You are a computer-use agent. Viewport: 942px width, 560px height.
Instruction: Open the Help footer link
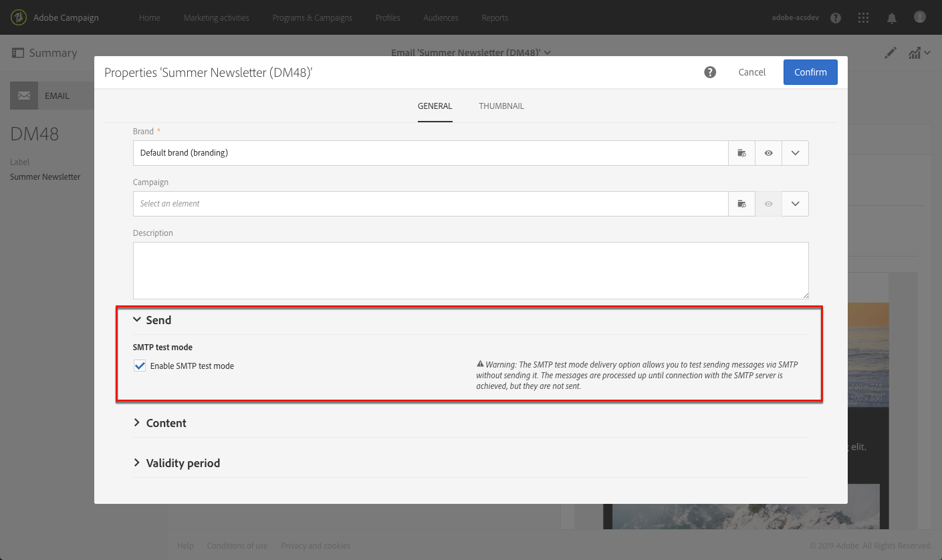pyautogui.click(x=185, y=546)
